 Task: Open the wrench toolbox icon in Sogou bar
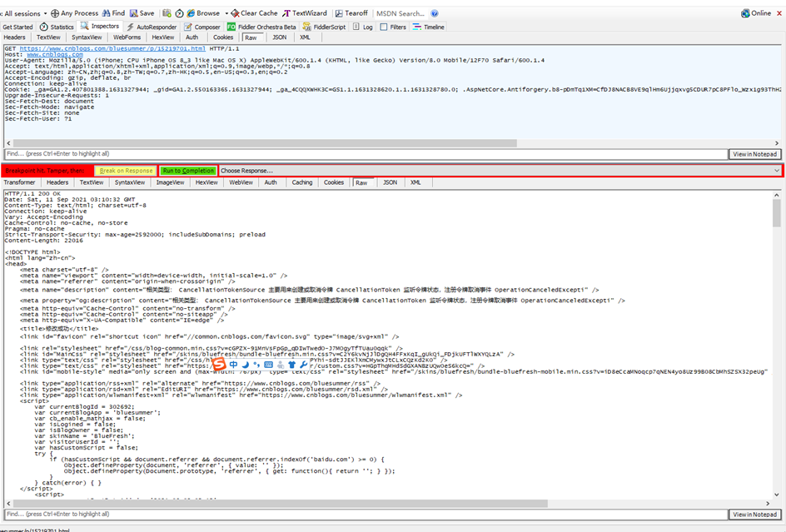303,365
